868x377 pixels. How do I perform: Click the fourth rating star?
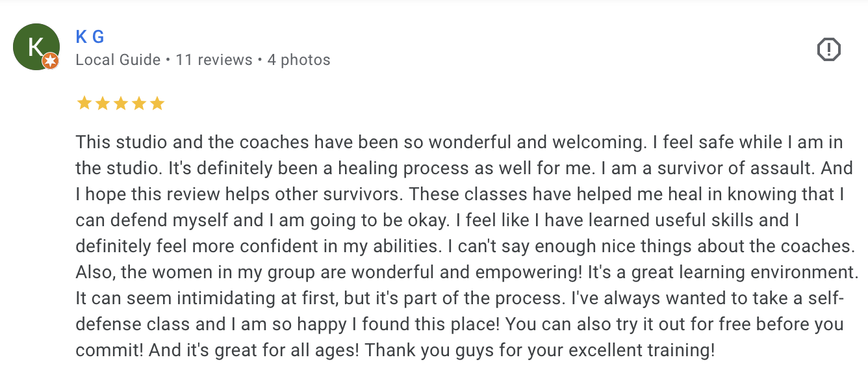point(138,103)
